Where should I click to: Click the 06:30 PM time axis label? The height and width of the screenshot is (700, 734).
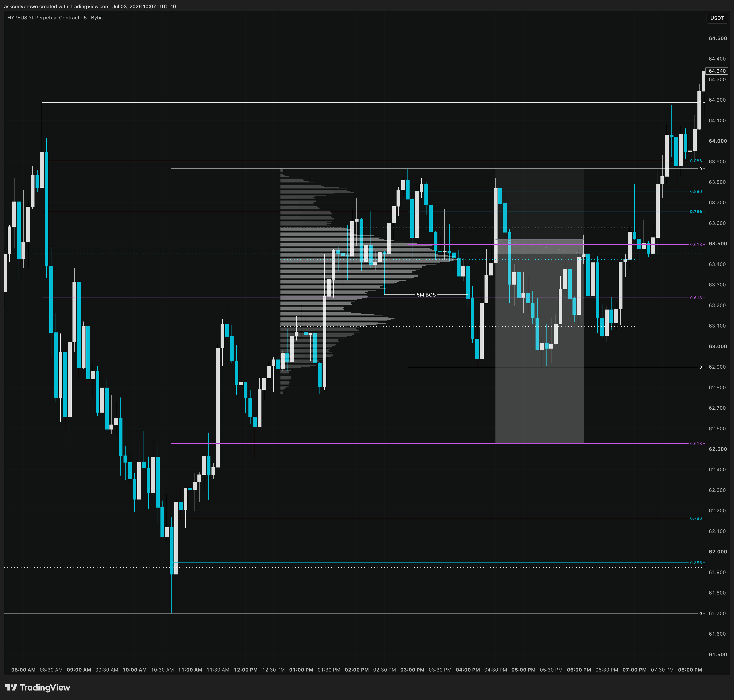(x=607, y=670)
